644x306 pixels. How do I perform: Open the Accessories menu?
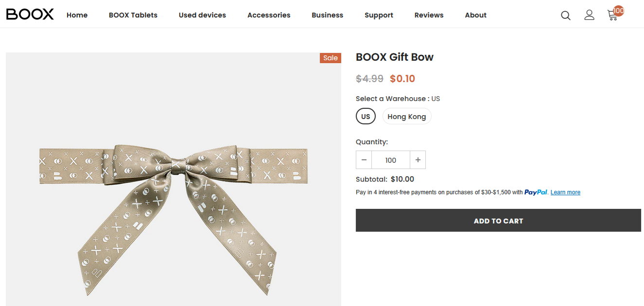coord(269,15)
